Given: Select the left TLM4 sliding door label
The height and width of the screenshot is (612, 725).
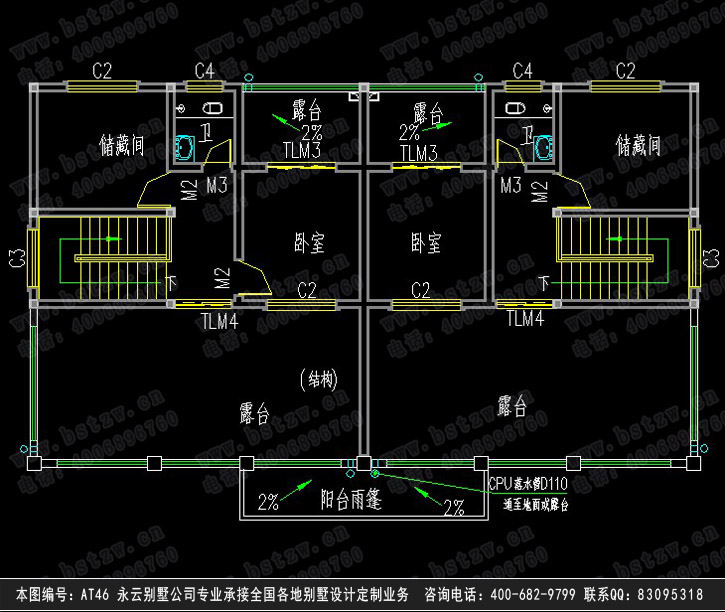Looking at the screenshot, I should click(219, 320).
